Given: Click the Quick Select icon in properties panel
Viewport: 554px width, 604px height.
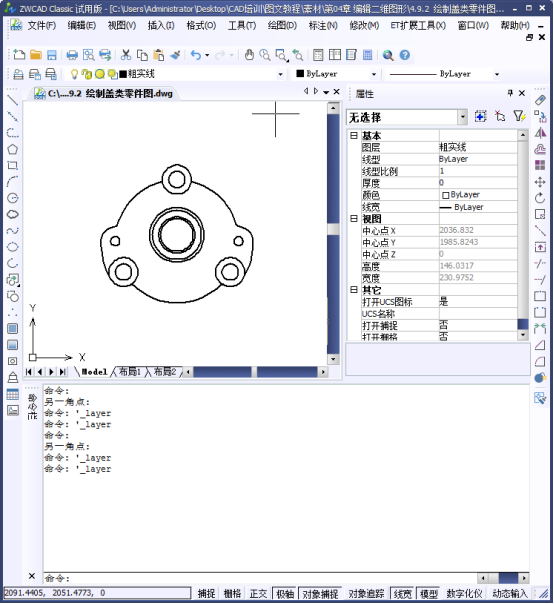Looking at the screenshot, I should [x=519, y=116].
